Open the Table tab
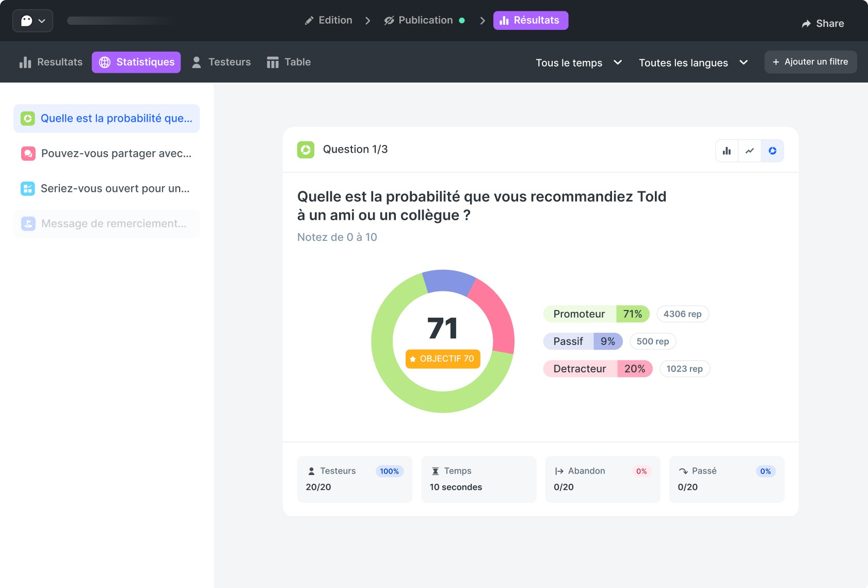 288,62
